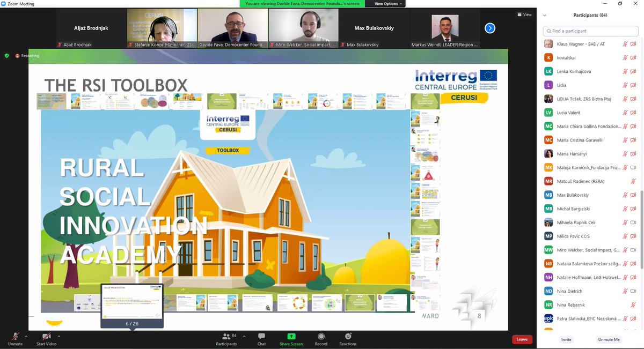Click Nina Rebernik's muted microphone icon
Viewport: 644px width, 349px height.
tap(634, 305)
